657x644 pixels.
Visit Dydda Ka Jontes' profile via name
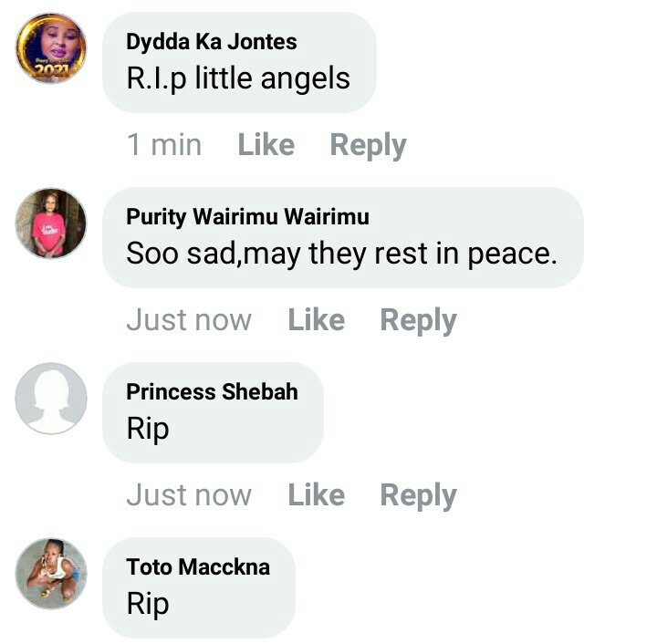coord(212,42)
